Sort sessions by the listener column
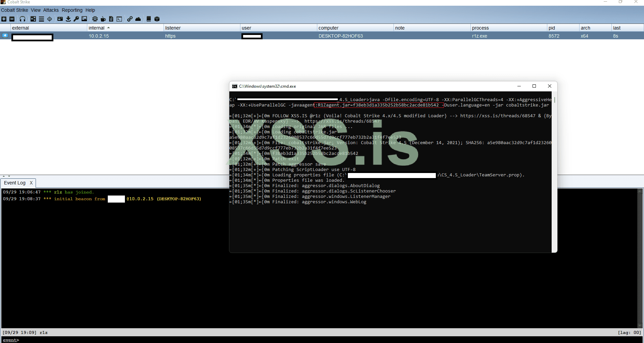The height and width of the screenshot is (343, 644). (202, 28)
